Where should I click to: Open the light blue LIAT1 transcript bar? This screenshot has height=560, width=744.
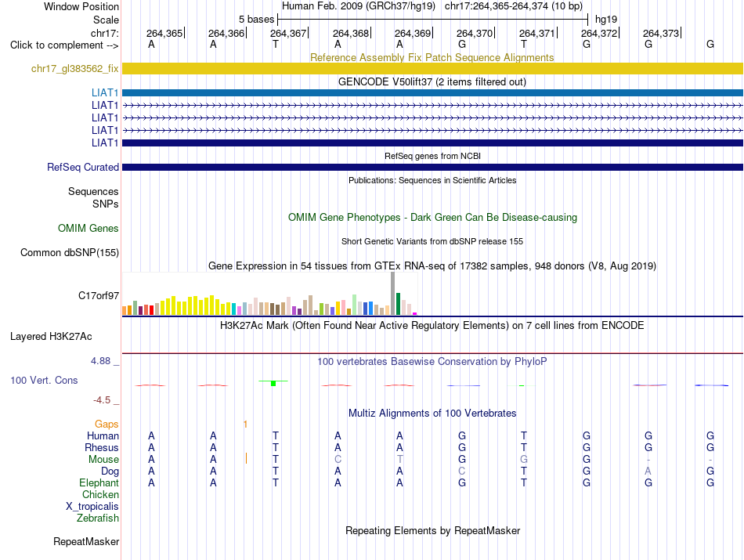coord(432,92)
